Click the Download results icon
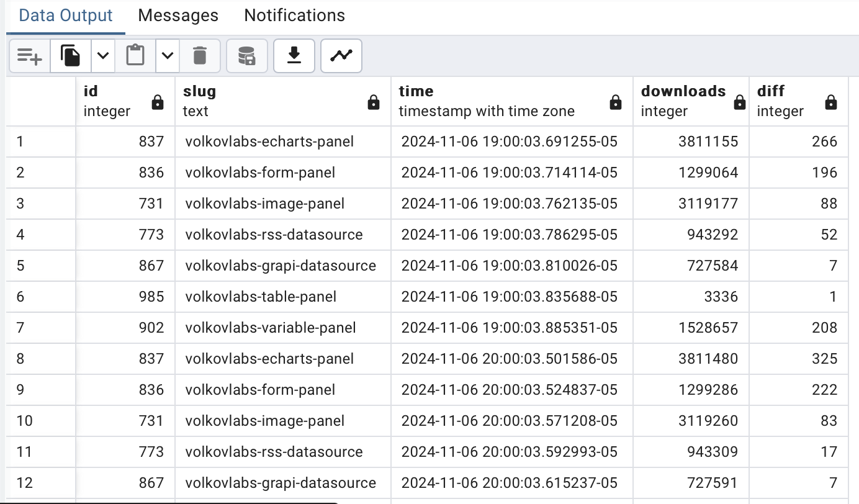 (294, 56)
